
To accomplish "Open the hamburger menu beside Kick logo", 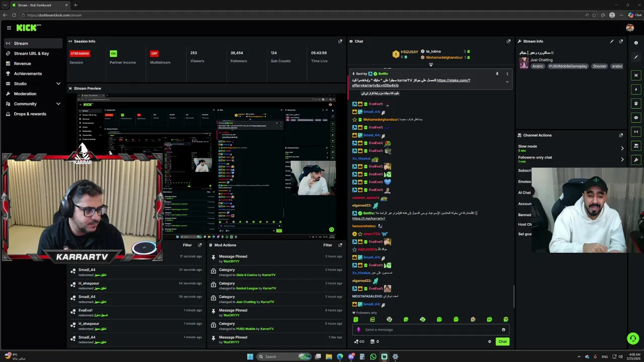I will tap(9, 28).
